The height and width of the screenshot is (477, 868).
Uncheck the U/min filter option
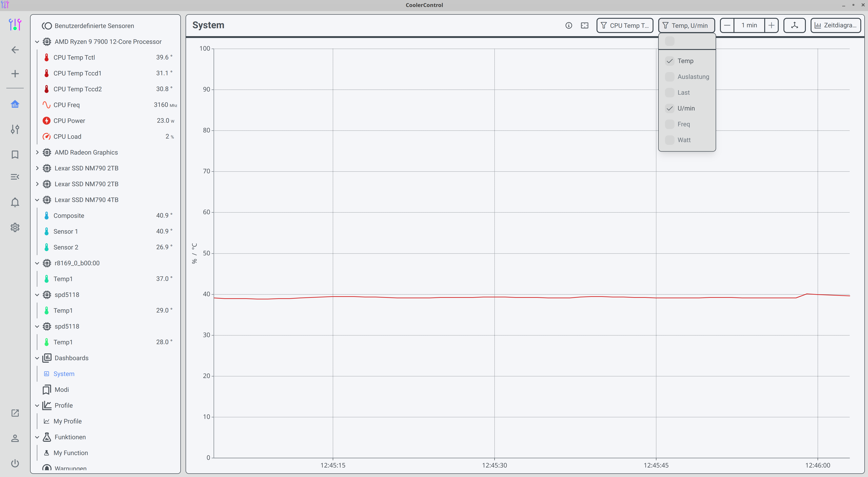pos(670,108)
